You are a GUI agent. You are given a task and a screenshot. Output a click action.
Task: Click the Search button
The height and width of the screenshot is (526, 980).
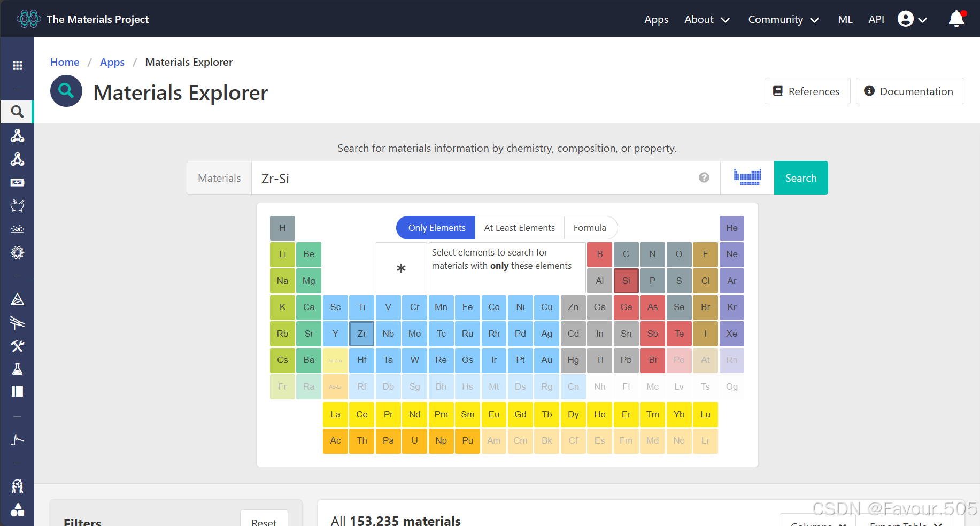(x=801, y=177)
